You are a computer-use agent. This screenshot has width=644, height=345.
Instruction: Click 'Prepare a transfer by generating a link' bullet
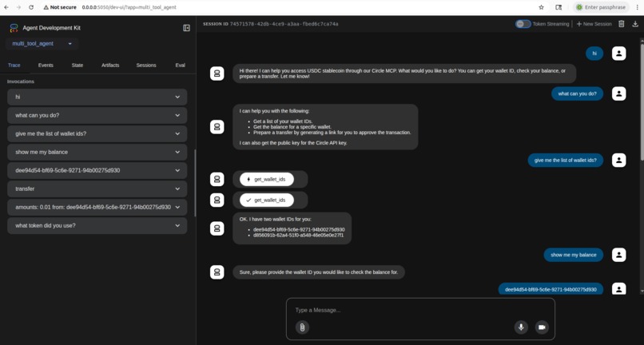pyautogui.click(x=332, y=133)
